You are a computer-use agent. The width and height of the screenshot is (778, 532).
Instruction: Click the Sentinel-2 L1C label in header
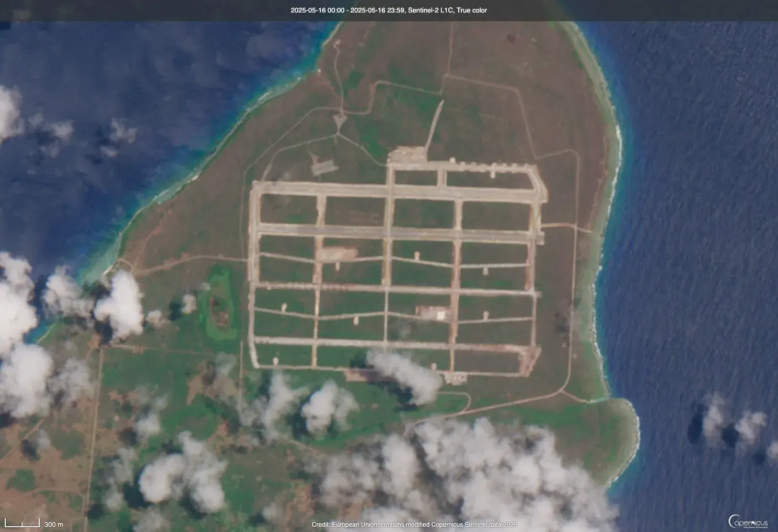tap(431, 10)
